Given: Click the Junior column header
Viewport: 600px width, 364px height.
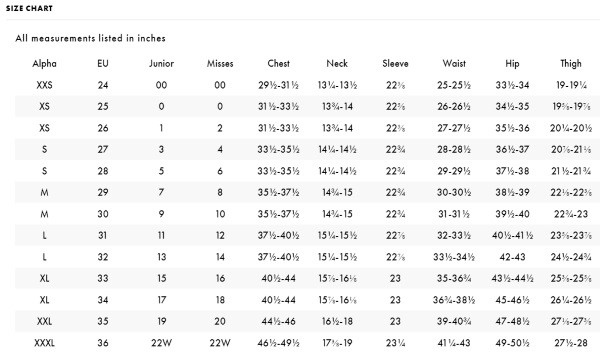Looking at the screenshot, I should (x=161, y=64).
